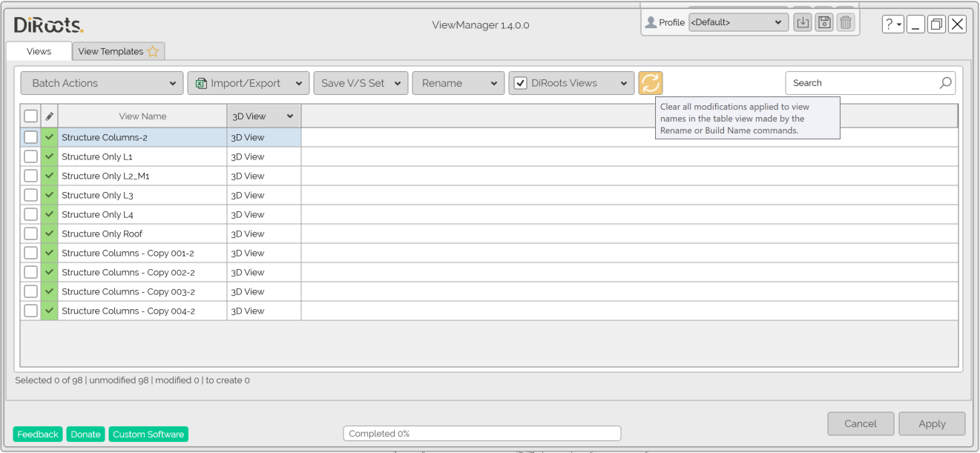Screen dimensions: 980x453
Task: Toggle the DiRoots Views checkbox
Action: coord(521,83)
